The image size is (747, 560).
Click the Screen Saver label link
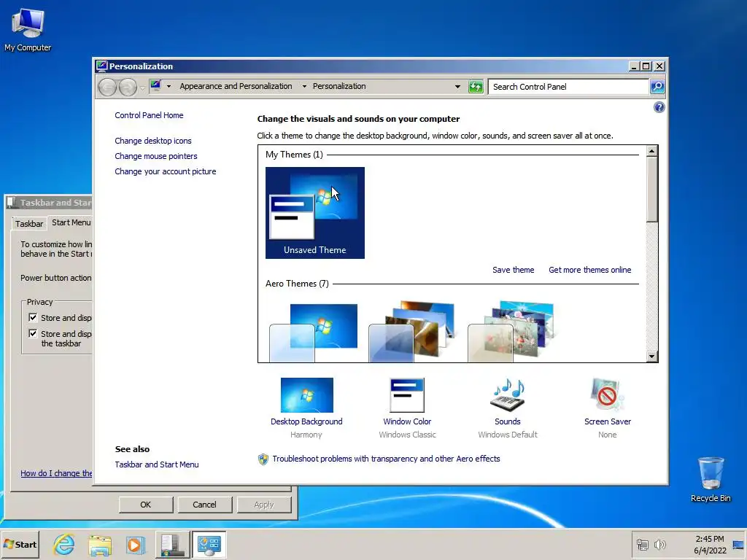pyautogui.click(x=608, y=421)
